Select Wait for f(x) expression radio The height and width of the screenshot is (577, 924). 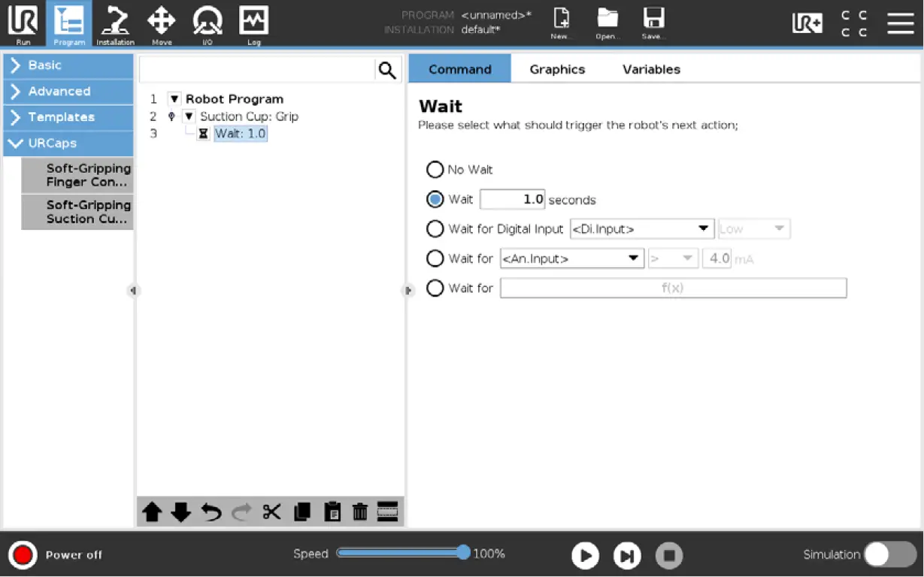[x=435, y=288]
